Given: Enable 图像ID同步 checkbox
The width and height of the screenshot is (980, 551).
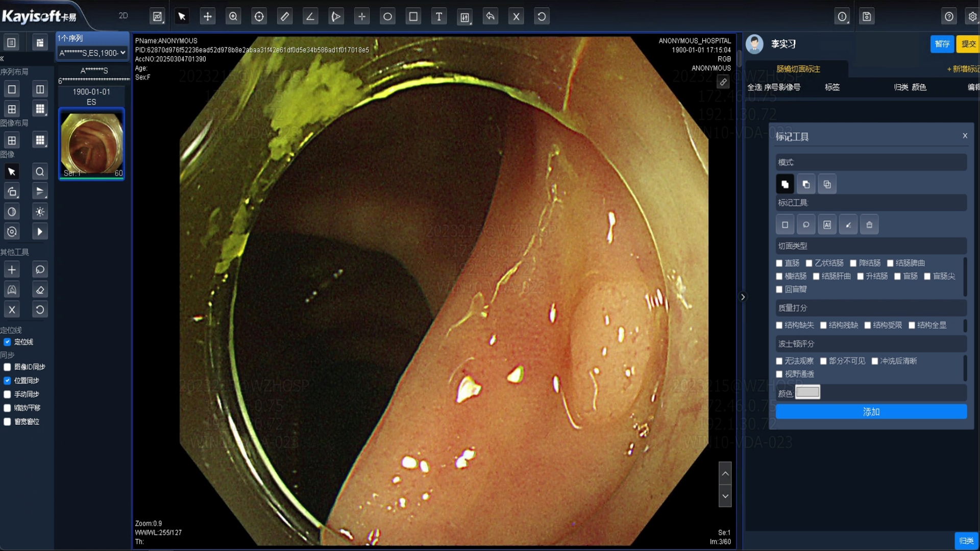Looking at the screenshot, I should click(7, 367).
